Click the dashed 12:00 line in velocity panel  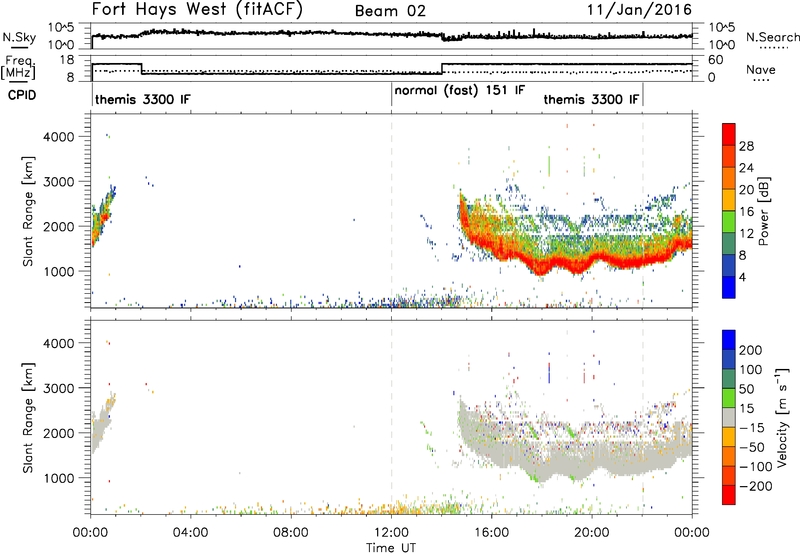(x=391, y=416)
